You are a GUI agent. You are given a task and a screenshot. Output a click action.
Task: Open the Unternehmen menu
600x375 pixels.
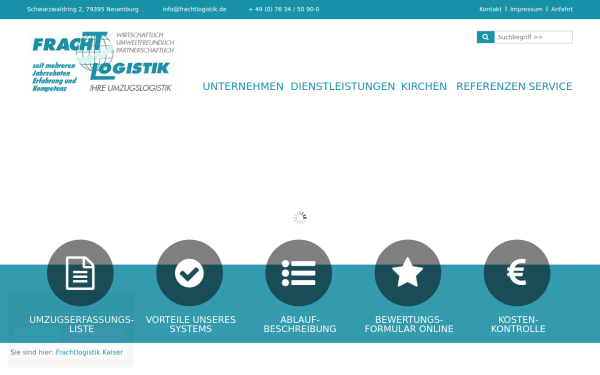pyautogui.click(x=243, y=86)
